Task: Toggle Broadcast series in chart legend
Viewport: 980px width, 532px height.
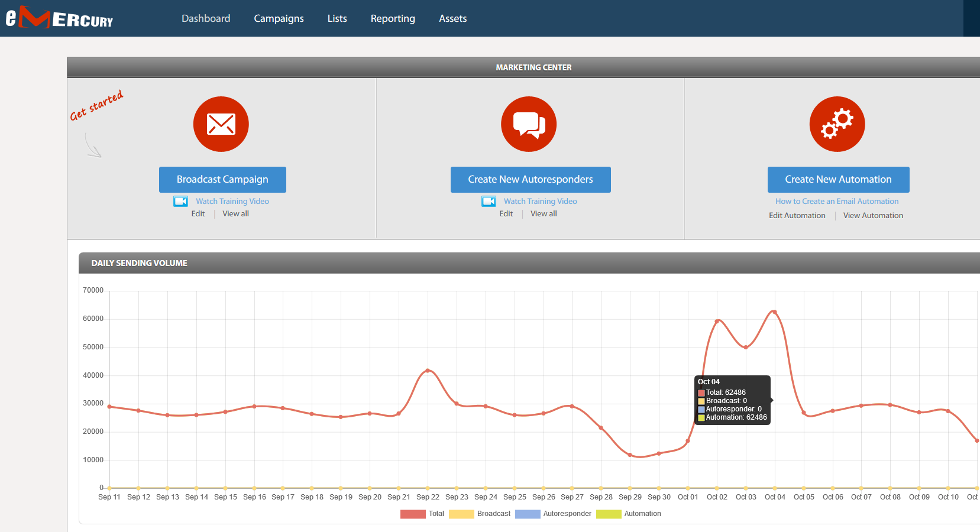Action: click(x=480, y=514)
